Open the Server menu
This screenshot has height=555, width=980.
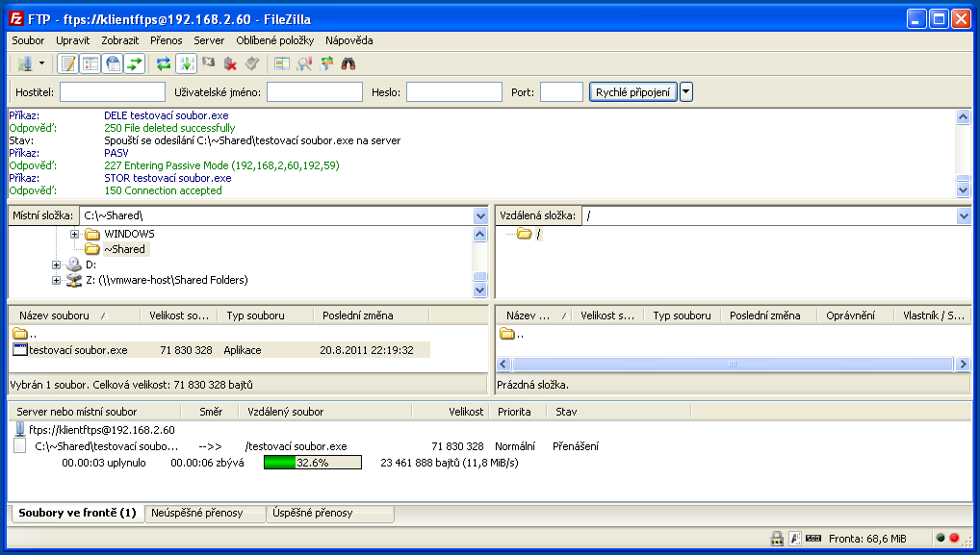click(x=209, y=40)
